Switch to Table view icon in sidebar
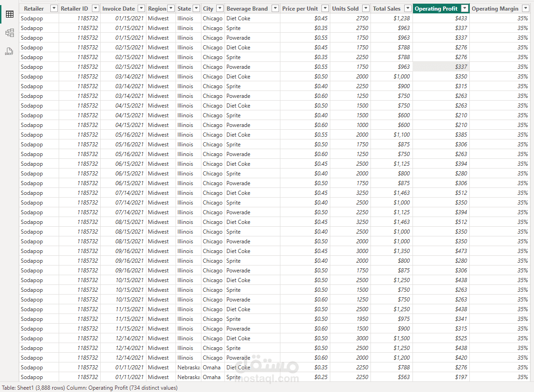534x392 pixels. 10,14
